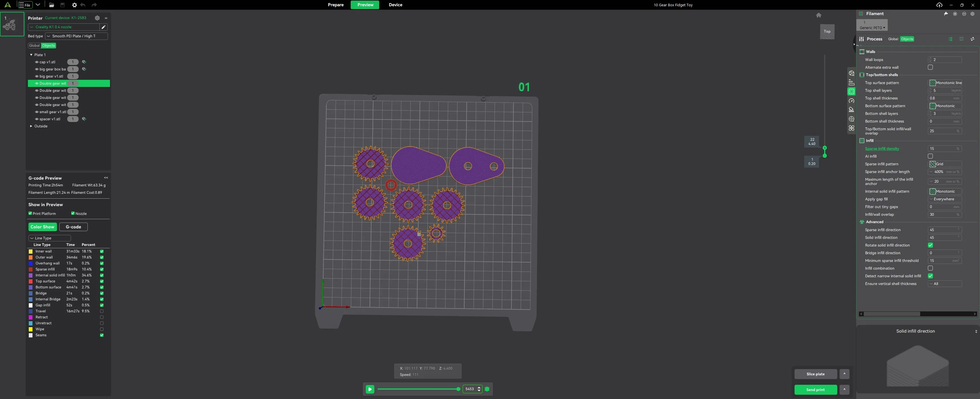Uncheck Detect narrow internal solid infill
Screen dimensions: 980x399
coord(930,276)
